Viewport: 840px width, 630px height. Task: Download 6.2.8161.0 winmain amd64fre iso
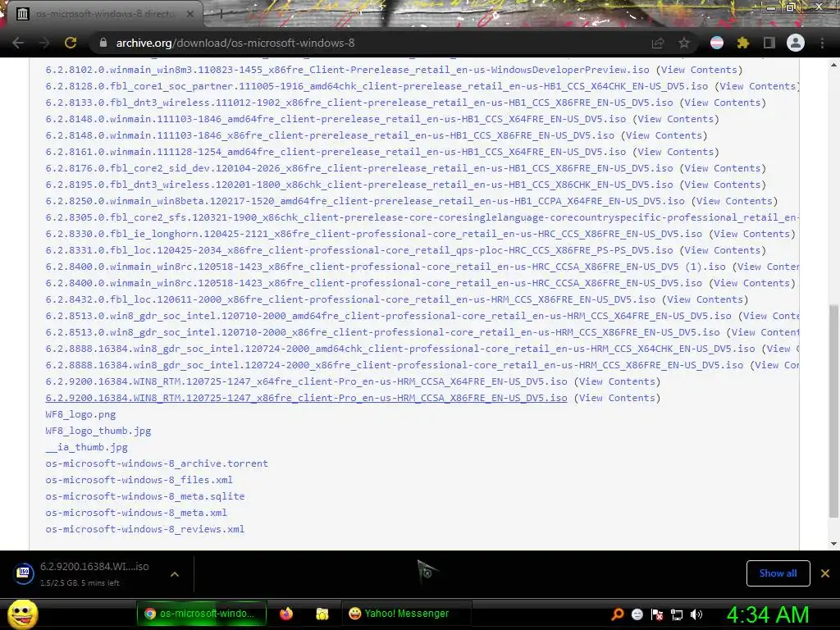tap(336, 152)
